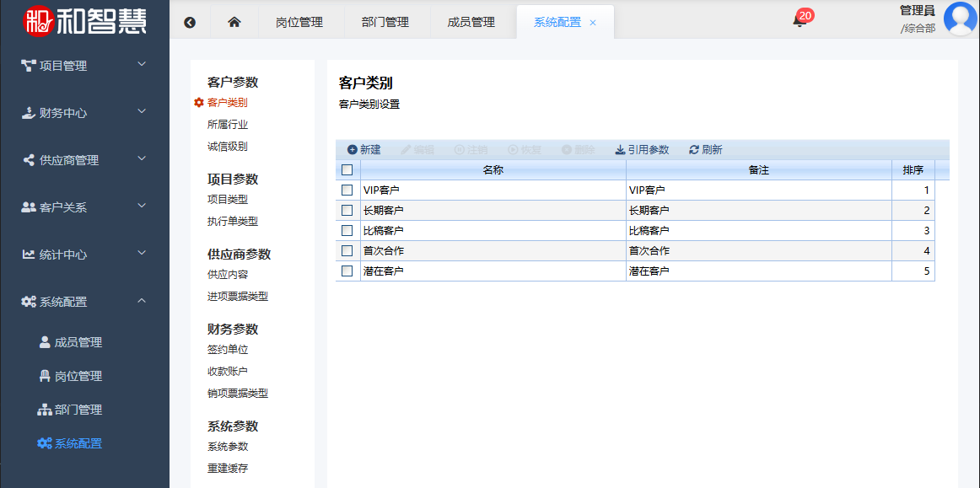Open 进项票据类型 parameter settings
Screen dimensions: 980x488
[x=238, y=296]
